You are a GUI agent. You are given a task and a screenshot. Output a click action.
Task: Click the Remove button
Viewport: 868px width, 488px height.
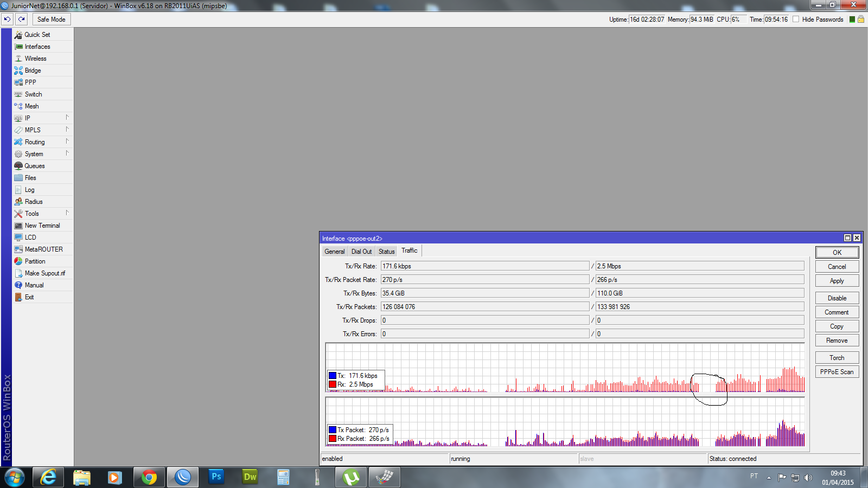[837, 341]
